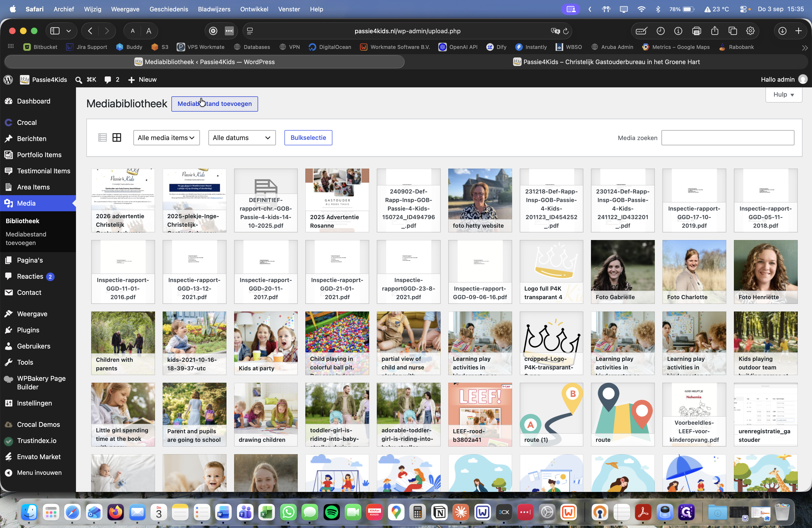Viewport: 812px width, 528px height.
Task: Click the Bulkselectie button
Action: (308, 137)
